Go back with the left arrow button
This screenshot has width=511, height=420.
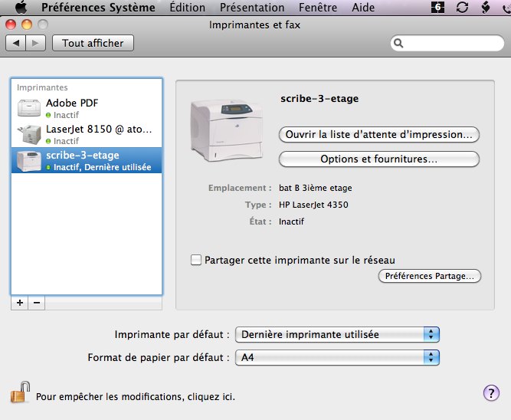15,43
